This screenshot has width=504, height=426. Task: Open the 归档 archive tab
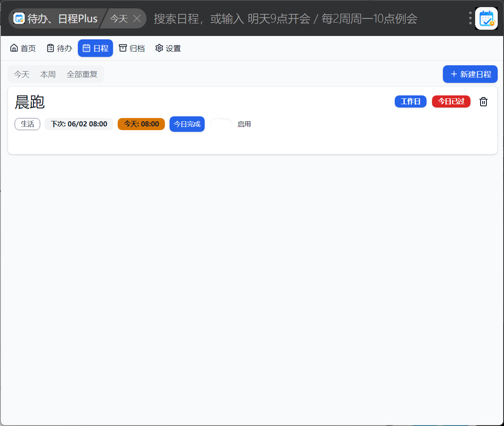click(x=132, y=48)
